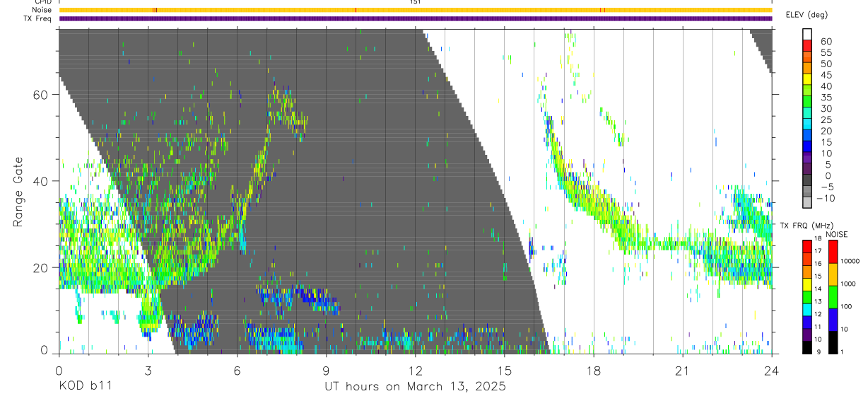Screen dimensions: 868x401
Task: Click the '100' value on NOISE scale
Action: click(x=846, y=306)
